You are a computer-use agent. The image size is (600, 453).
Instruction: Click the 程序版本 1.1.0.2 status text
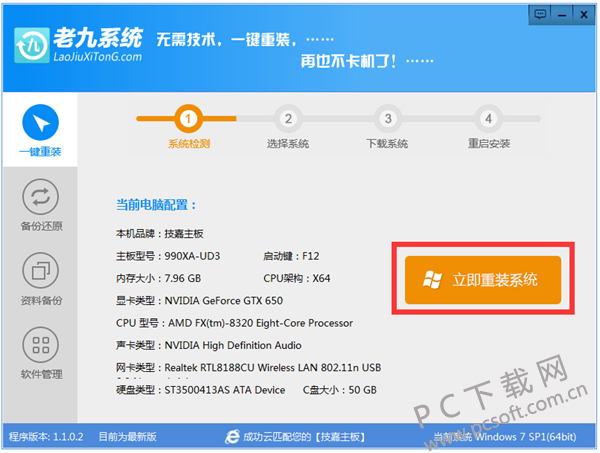[46, 437]
